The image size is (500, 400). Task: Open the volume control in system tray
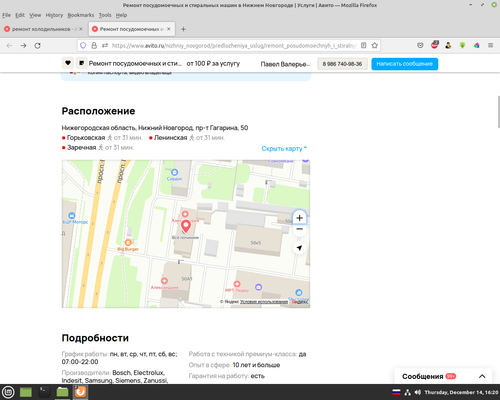[x=418, y=392]
